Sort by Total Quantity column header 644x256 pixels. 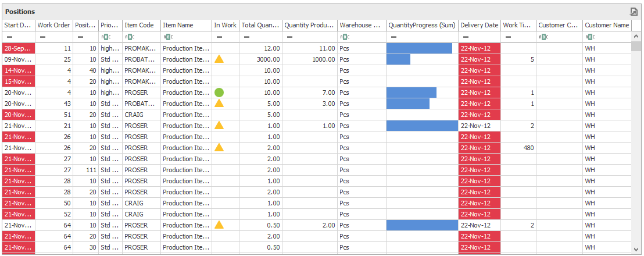point(260,26)
